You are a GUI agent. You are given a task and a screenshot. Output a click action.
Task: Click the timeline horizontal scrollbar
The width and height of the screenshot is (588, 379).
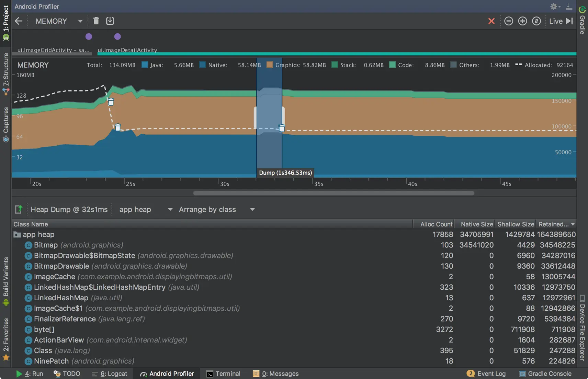click(x=333, y=193)
